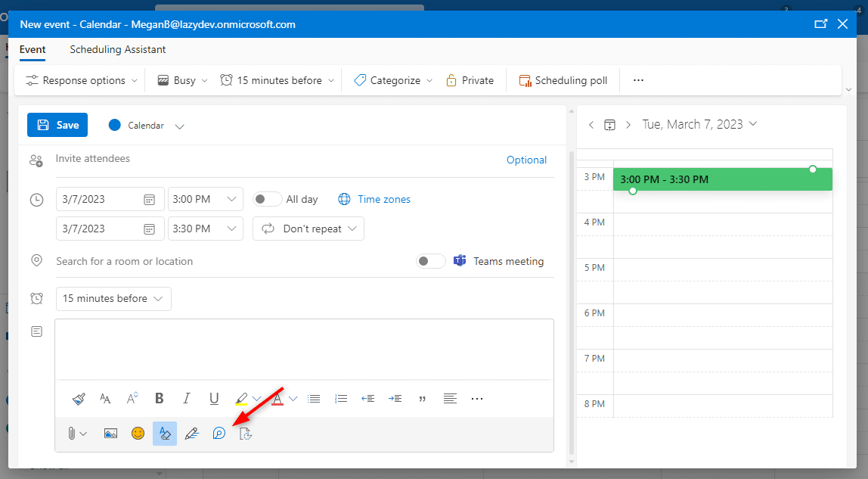
Task: Click the Optional attendees link
Action: [x=526, y=160]
